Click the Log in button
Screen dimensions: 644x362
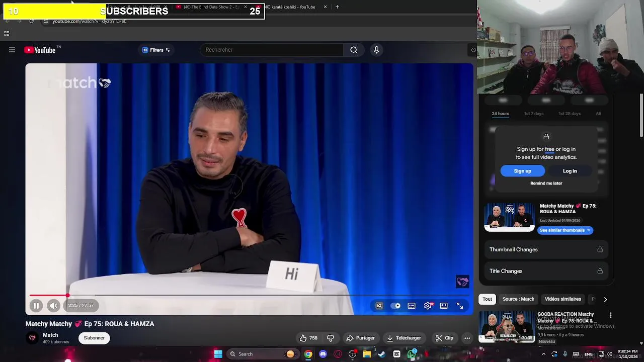[570, 171]
